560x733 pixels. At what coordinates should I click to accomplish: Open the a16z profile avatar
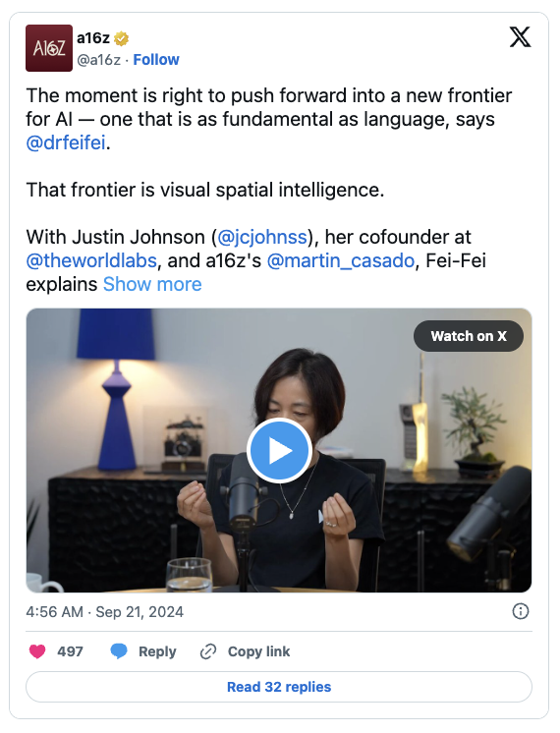pyautogui.click(x=49, y=48)
